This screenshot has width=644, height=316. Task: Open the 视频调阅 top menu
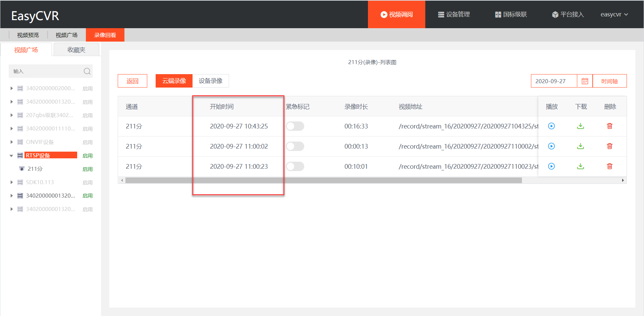click(396, 14)
